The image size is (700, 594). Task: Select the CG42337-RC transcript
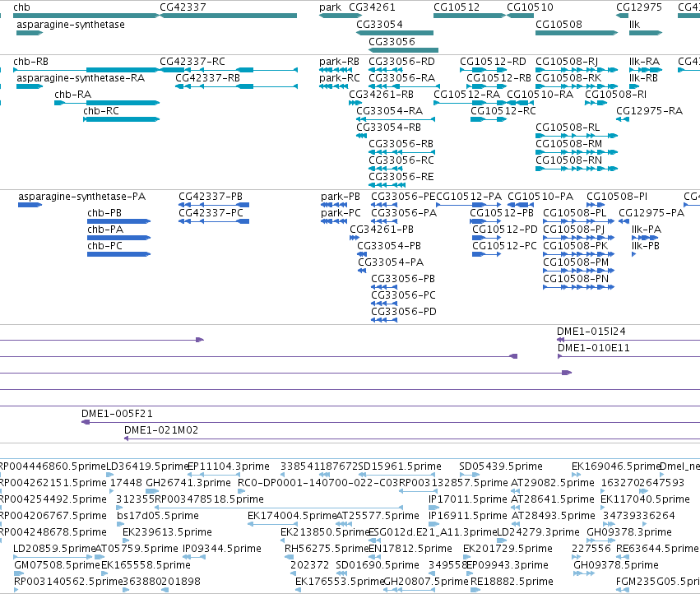229,70
